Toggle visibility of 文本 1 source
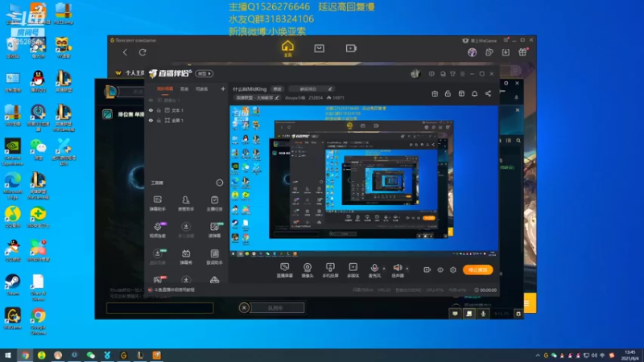The image size is (644, 362). pyautogui.click(x=151, y=110)
